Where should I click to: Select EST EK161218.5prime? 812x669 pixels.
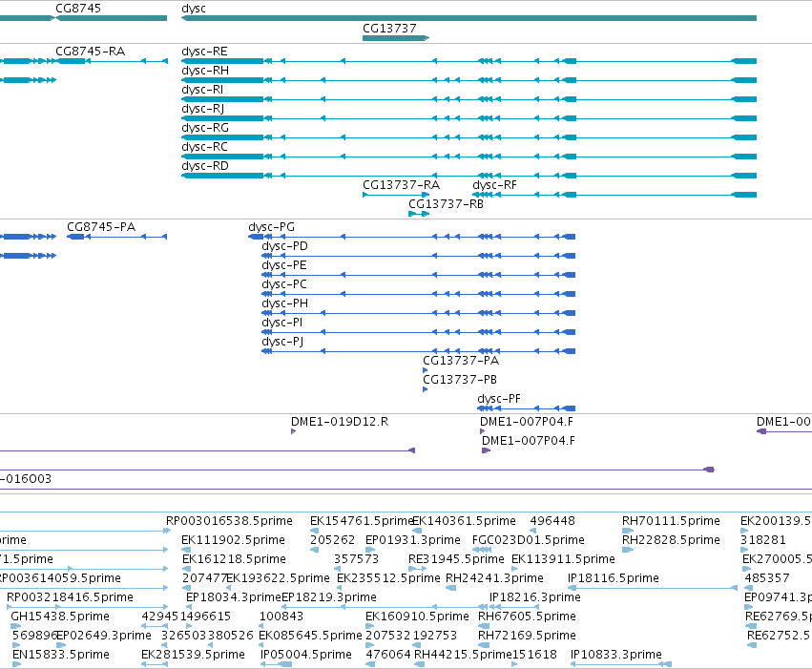pos(234,559)
